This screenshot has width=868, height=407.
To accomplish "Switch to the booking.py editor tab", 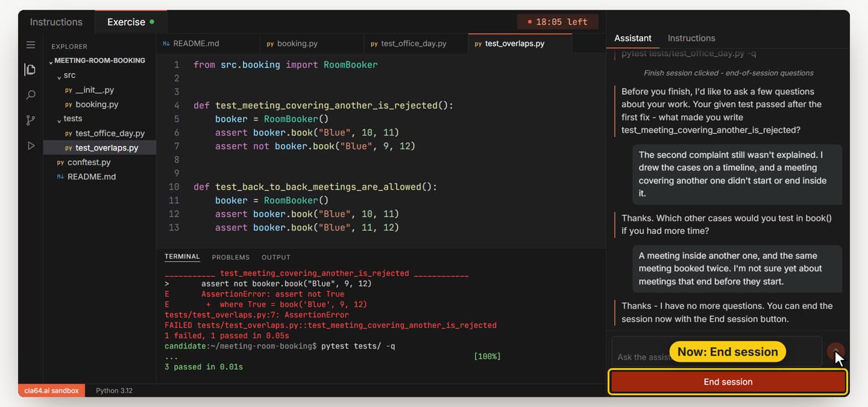I will coord(312,43).
